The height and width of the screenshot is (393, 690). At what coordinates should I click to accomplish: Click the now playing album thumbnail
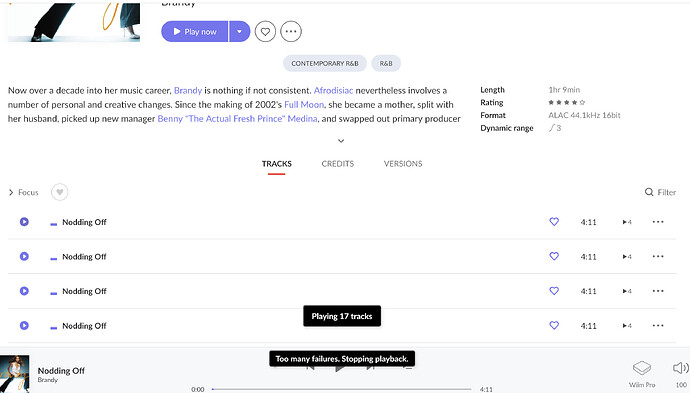tap(15, 374)
